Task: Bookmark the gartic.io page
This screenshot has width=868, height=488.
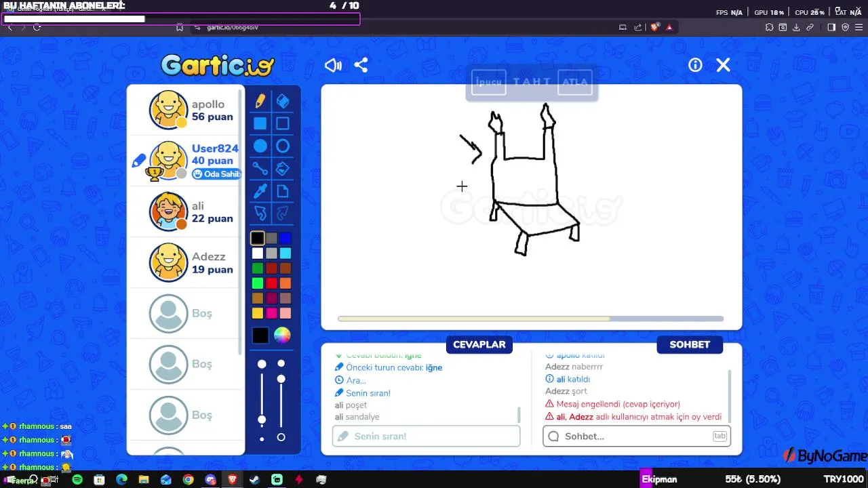Action: (180, 27)
